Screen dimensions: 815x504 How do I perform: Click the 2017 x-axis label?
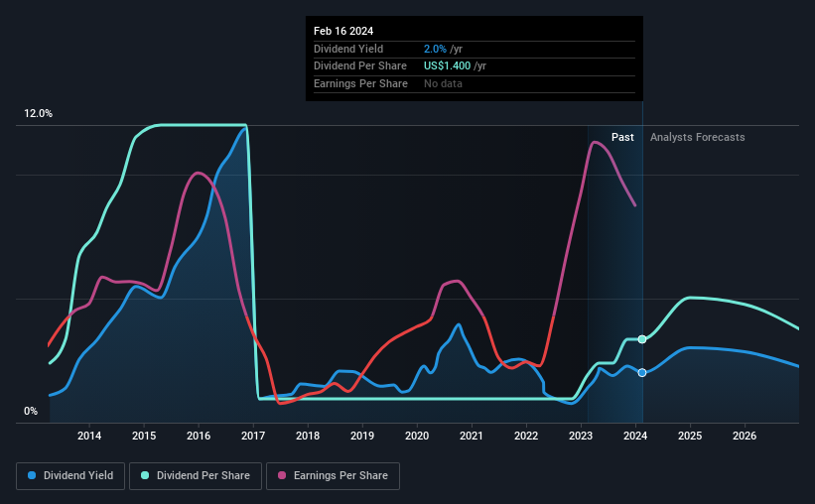[x=253, y=436]
